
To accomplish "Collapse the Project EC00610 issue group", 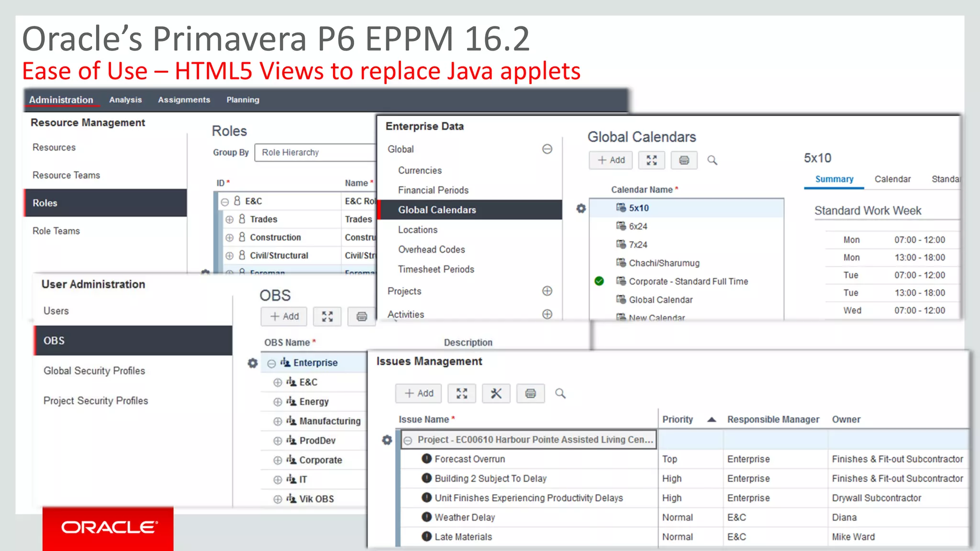I will [408, 441].
